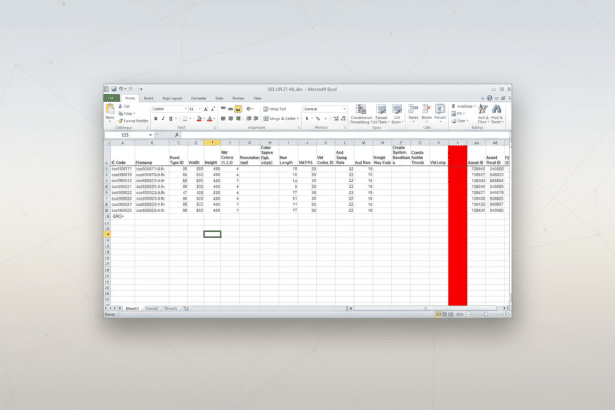This screenshot has width=615, height=410.
Task: Click Comma Style icon
Action: pyautogui.click(x=325, y=118)
